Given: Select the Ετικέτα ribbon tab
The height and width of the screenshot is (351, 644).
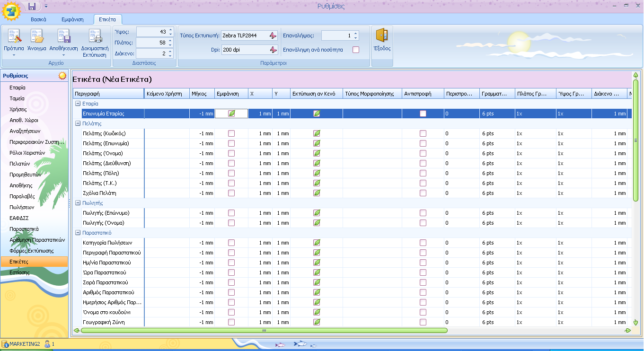Looking at the screenshot, I should point(107,19).
